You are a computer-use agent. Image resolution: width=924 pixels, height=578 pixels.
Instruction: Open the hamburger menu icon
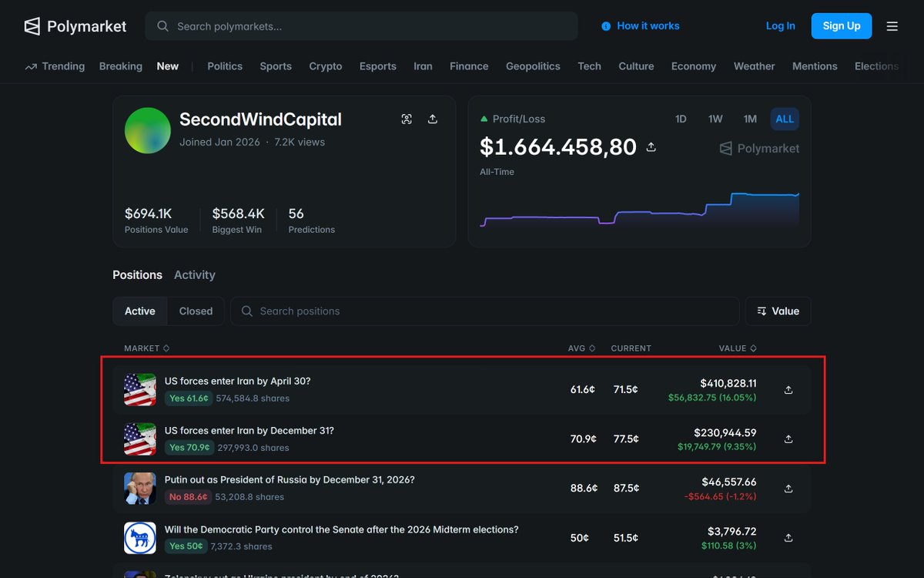[892, 26]
